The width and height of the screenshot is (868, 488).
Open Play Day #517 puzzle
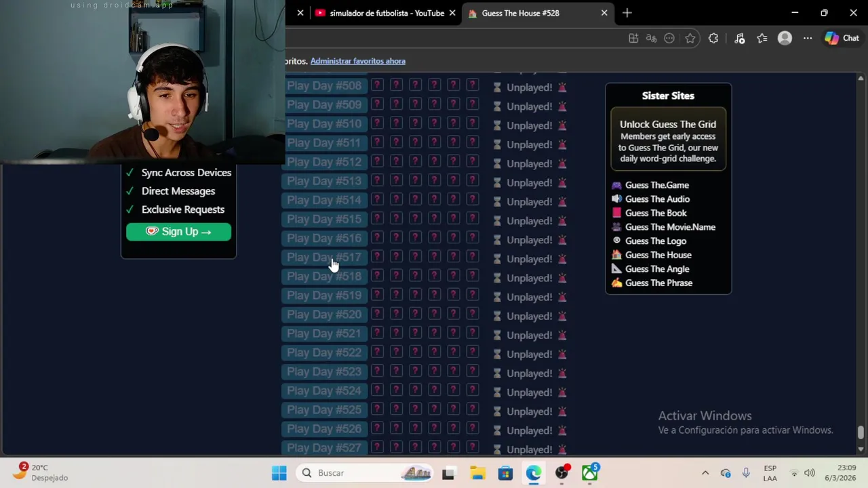click(325, 257)
